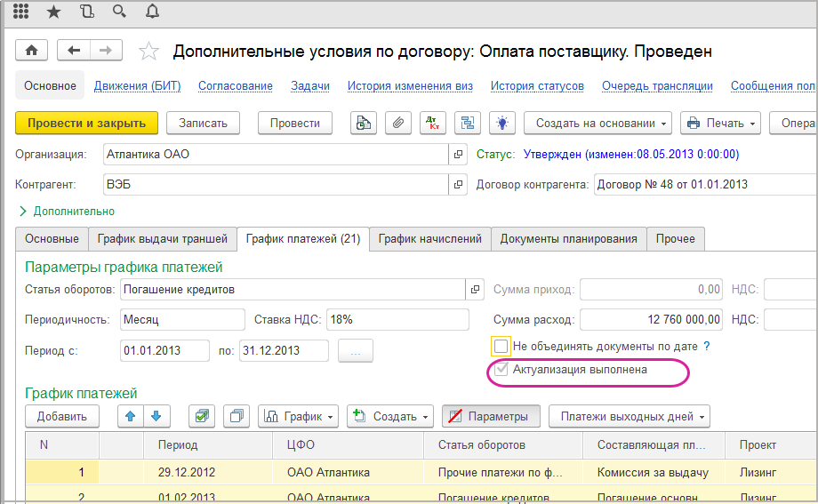Open the Дт/Кт postings icon
Viewport: 818px width, 504px height.
point(433,123)
